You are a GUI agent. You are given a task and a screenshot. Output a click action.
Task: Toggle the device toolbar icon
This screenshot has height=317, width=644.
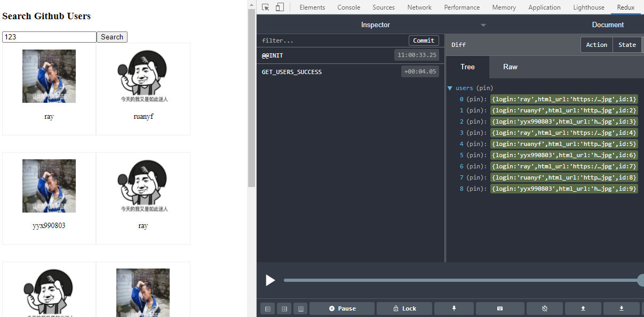(280, 7)
